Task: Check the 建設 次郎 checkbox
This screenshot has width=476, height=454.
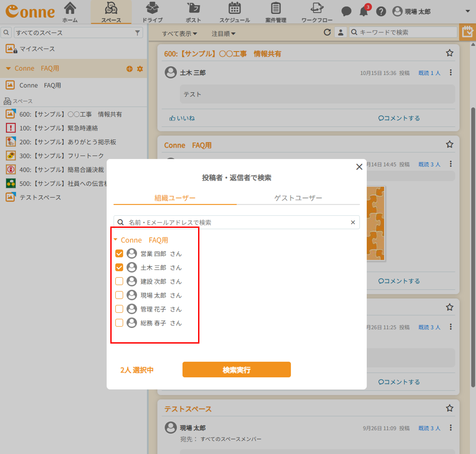Action: click(119, 281)
